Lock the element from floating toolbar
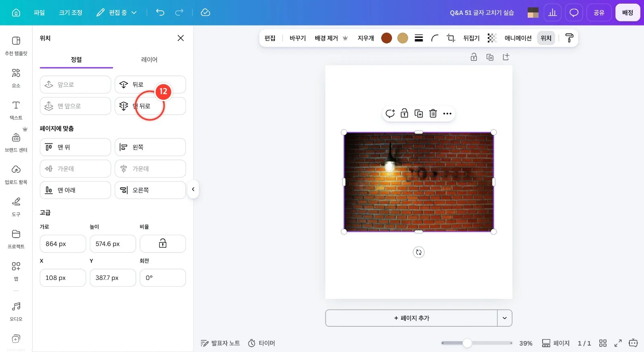644x352 pixels. click(x=405, y=114)
